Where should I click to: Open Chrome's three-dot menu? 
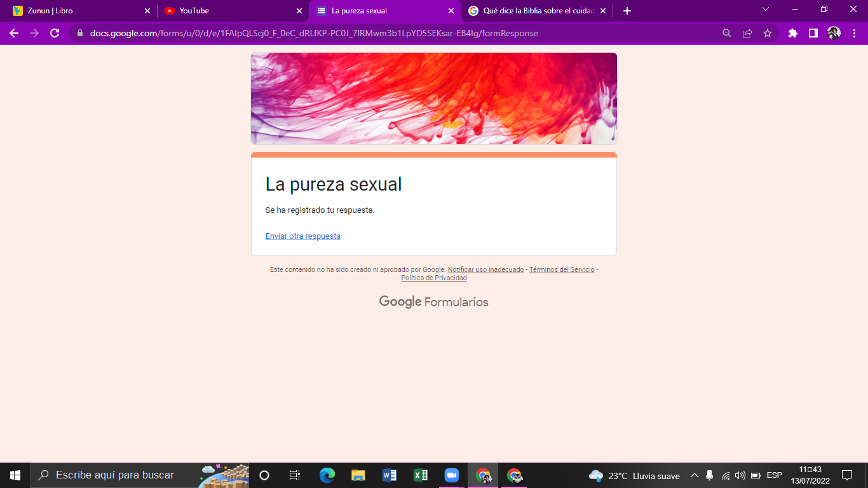(855, 33)
